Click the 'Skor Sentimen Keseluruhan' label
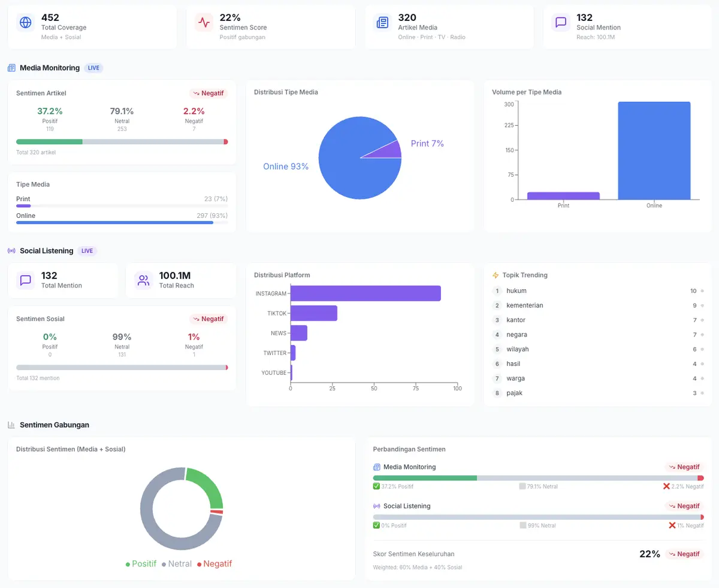The height and width of the screenshot is (588, 719). [413, 554]
